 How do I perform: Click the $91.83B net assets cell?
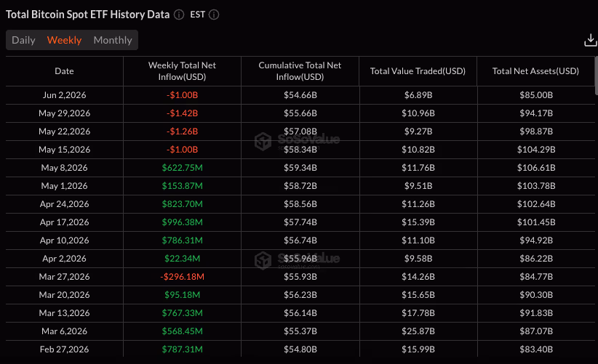click(x=536, y=313)
